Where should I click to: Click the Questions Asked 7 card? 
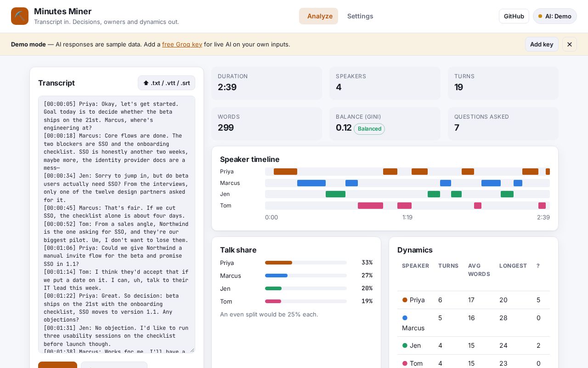click(x=503, y=124)
